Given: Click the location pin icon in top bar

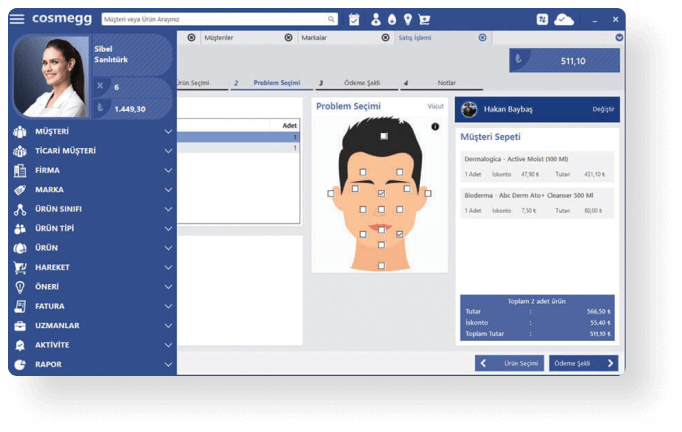Looking at the screenshot, I should click(x=408, y=19).
